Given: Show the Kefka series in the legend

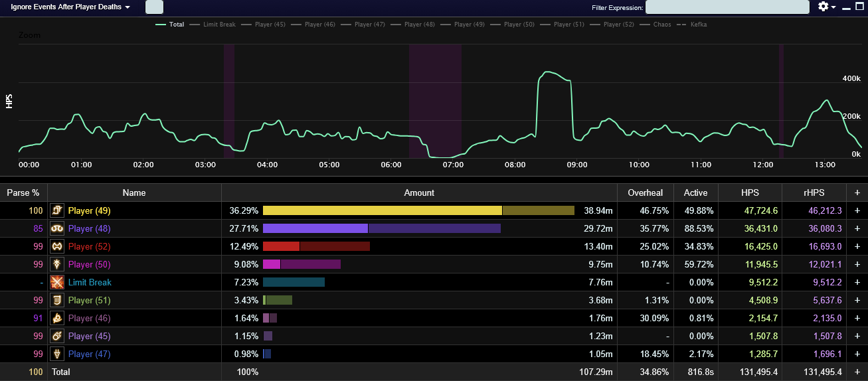Looking at the screenshot, I should coord(691,25).
